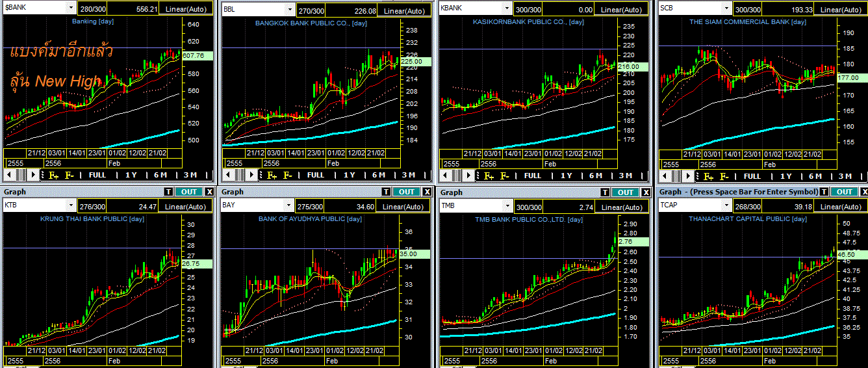Open the BAY symbol dropdown
This screenshot has height=368, width=868.
click(289, 205)
